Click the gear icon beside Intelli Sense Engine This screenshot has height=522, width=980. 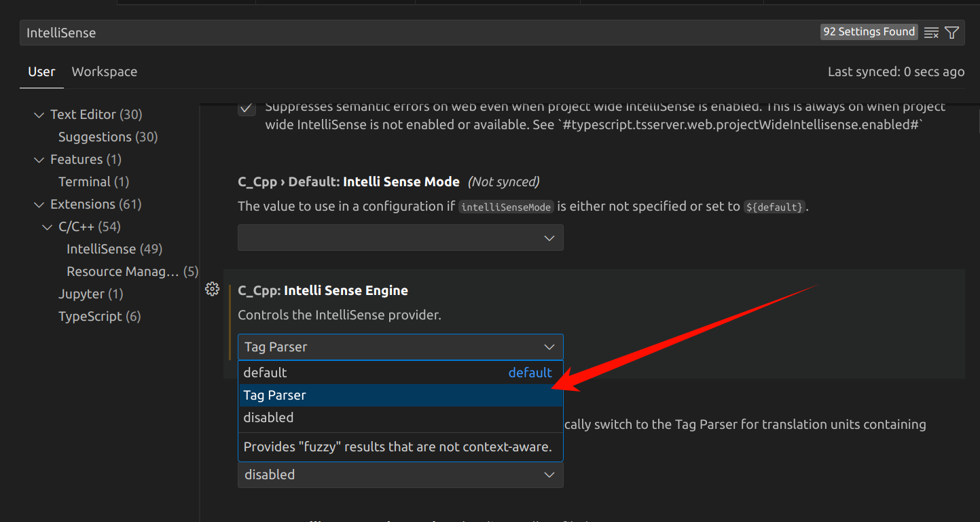coord(213,290)
